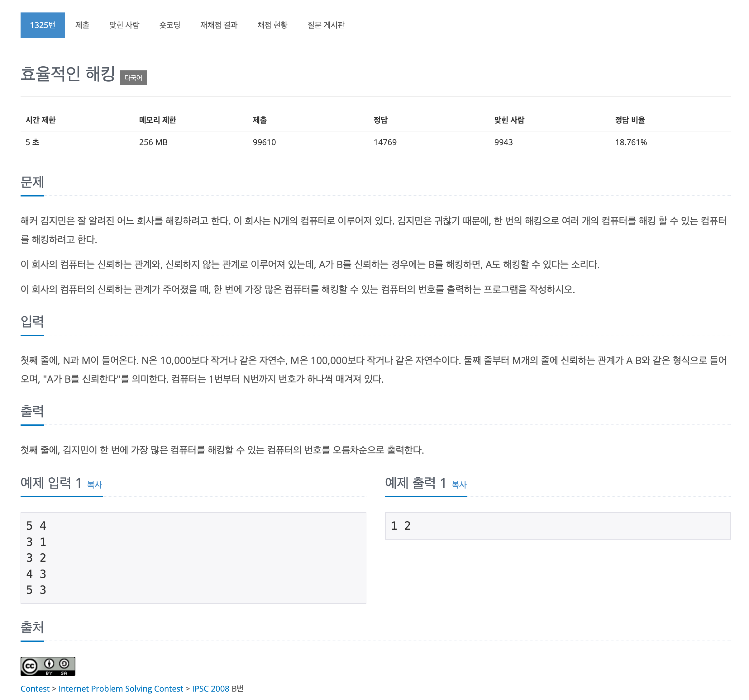Select the 1325번 problem tab
Image resolution: width=749 pixels, height=700 pixels.
pos(43,25)
